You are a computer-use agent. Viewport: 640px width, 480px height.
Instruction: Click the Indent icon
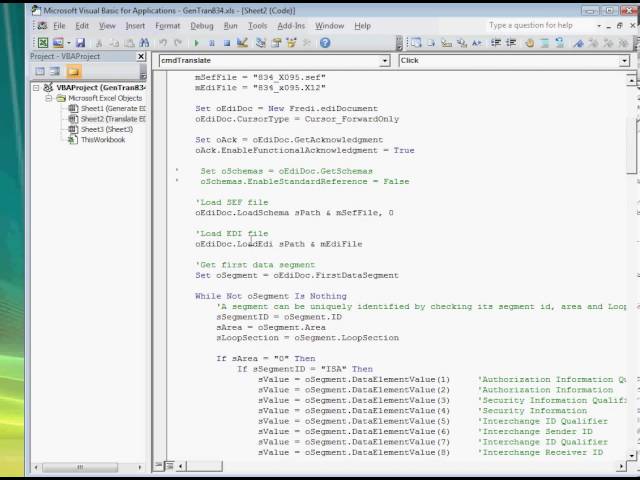click(496, 42)
